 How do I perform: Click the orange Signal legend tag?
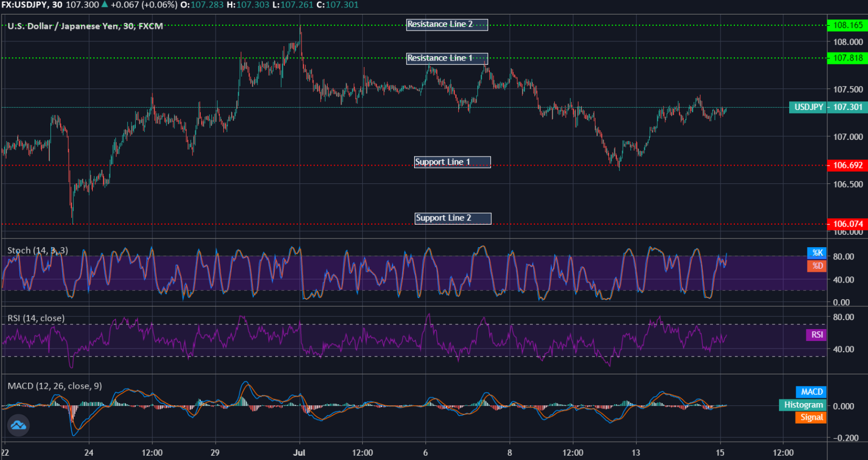[811, 417]
